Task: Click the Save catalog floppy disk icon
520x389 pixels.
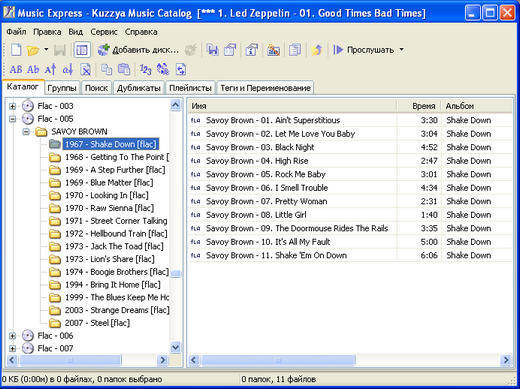Action: click(x=60, y=50)
